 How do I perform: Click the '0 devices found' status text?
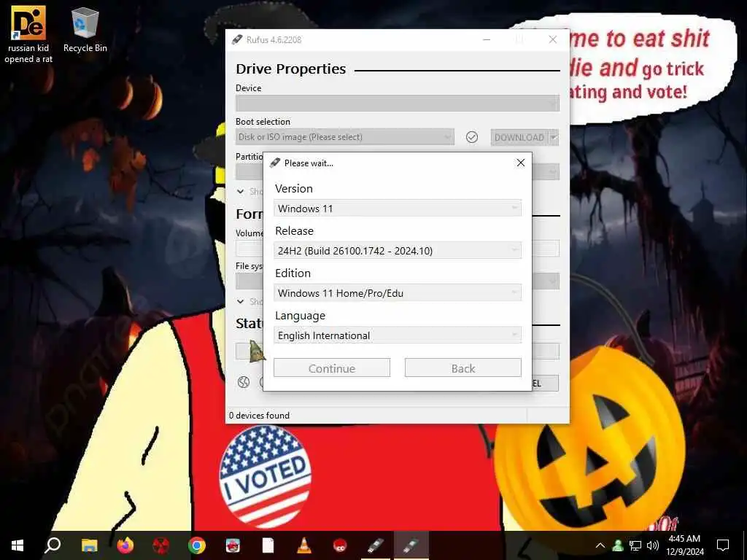click(259, 415)
